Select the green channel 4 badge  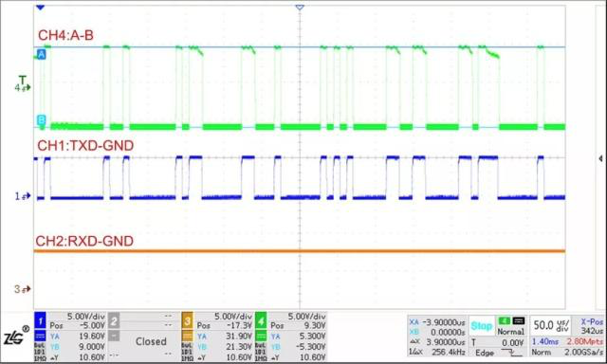pyautogui.click(x=261, y=320)
